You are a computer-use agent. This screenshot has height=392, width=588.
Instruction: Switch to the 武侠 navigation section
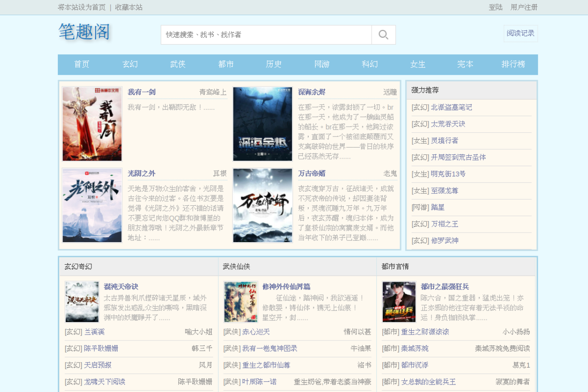tap(178, 64)
